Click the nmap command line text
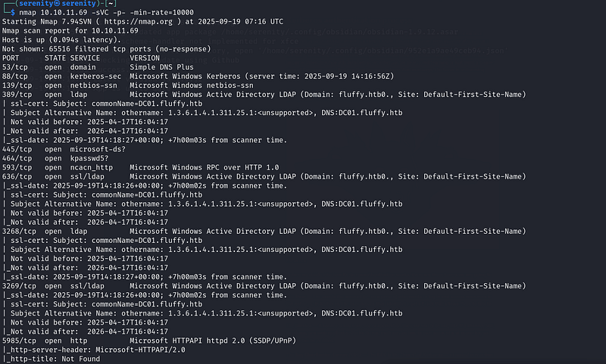 click(x=107, y=13)
